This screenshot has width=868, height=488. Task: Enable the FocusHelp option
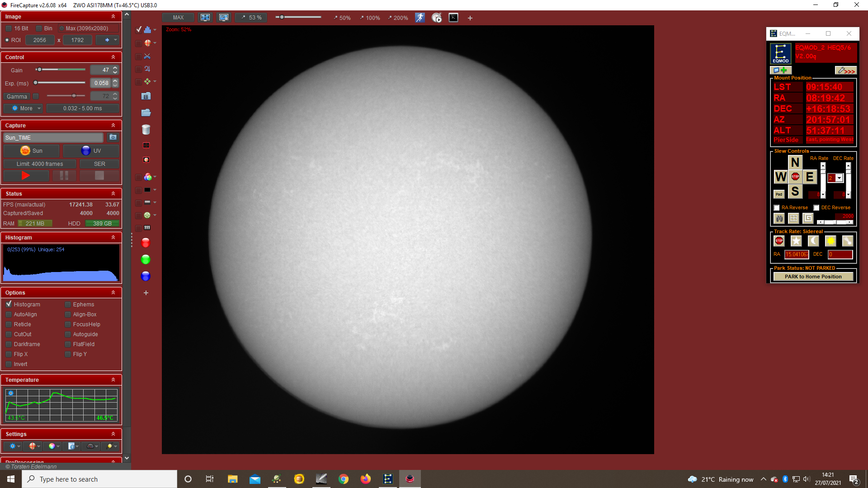click(68, 324)
